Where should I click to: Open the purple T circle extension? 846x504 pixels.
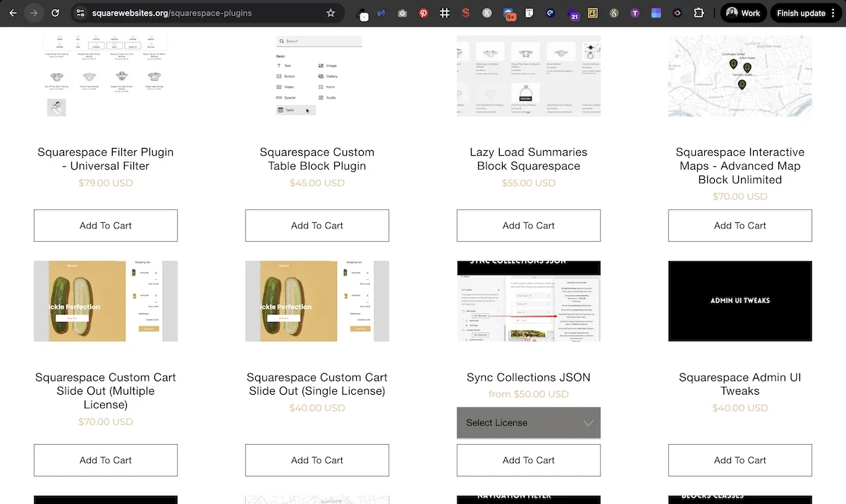point(635,13)
